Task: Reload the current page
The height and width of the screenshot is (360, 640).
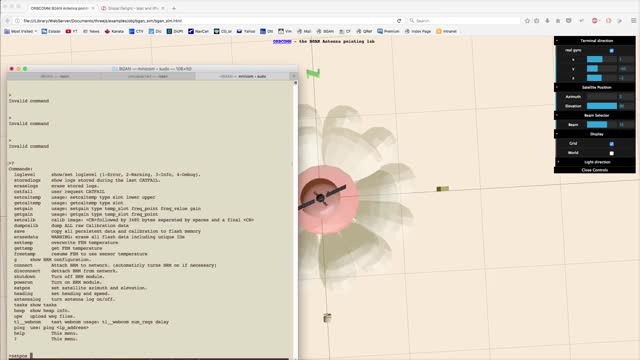Action: pos(399,21)
